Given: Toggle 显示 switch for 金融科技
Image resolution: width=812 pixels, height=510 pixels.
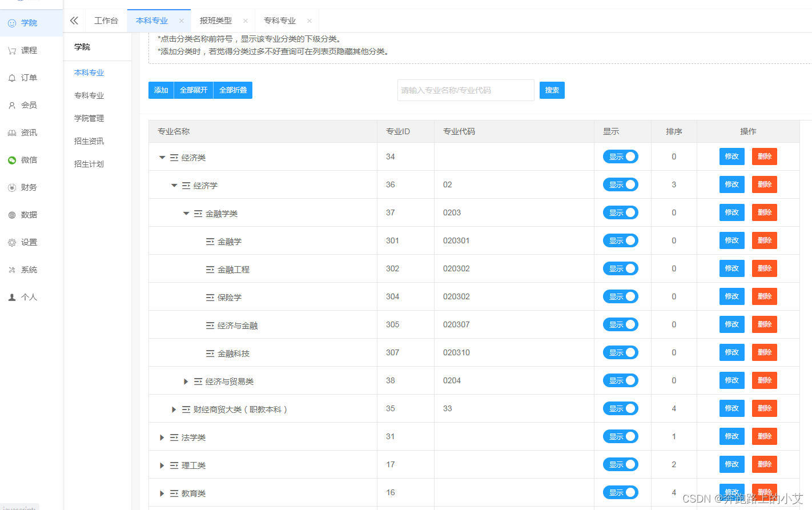Looking at the screenshot, I should pos(621,352).
